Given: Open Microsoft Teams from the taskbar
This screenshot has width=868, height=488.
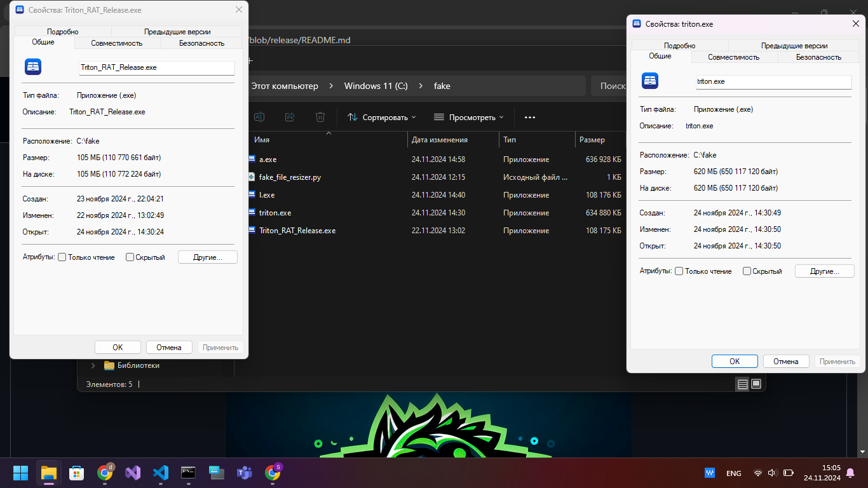Looking at the screenshot, I should click(x=244, y=473).
